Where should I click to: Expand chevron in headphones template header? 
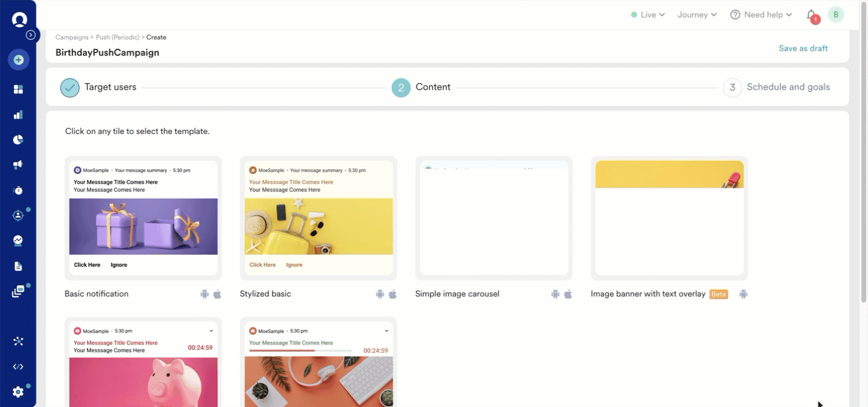[386, 331]
